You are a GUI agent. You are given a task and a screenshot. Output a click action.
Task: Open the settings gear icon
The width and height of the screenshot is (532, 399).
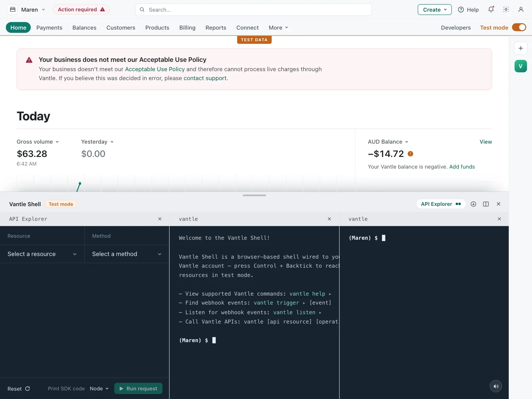click(x=506, y=10)
